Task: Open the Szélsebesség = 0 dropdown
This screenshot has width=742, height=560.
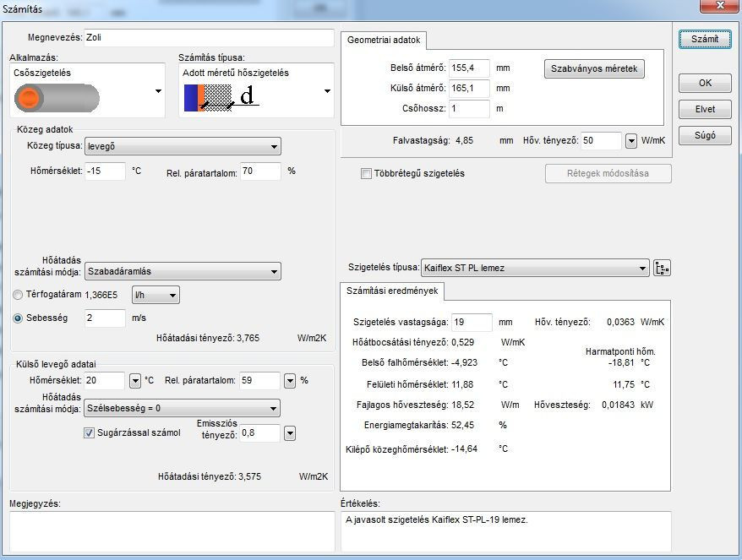Action: [x=183, y=408]
